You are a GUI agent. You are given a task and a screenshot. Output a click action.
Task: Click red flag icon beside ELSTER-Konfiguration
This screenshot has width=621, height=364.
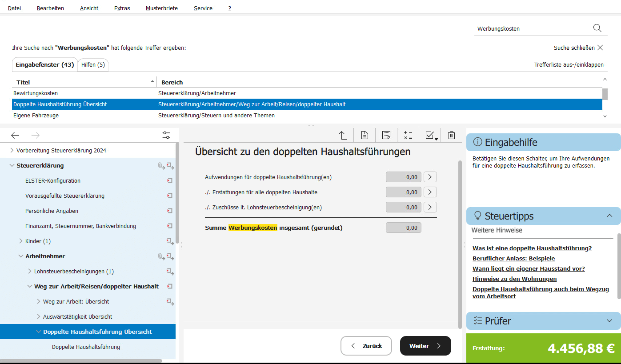(169, 181)
